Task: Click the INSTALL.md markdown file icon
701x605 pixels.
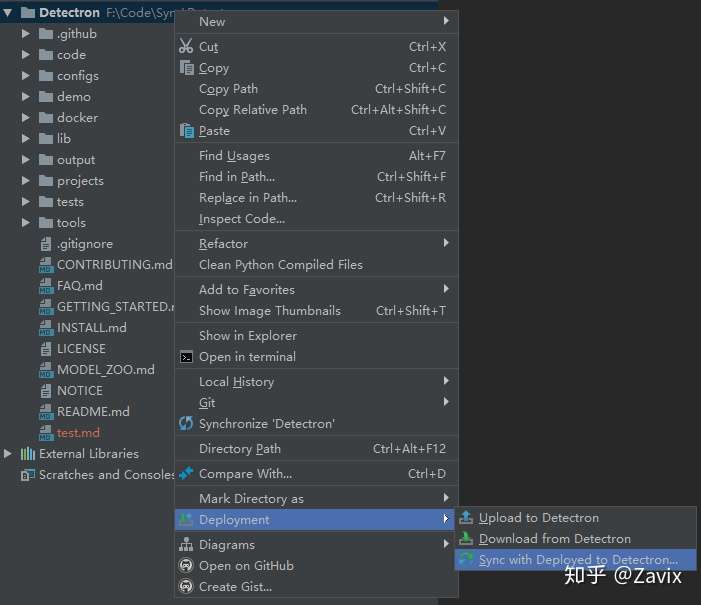Action: [x=46, y=328]
